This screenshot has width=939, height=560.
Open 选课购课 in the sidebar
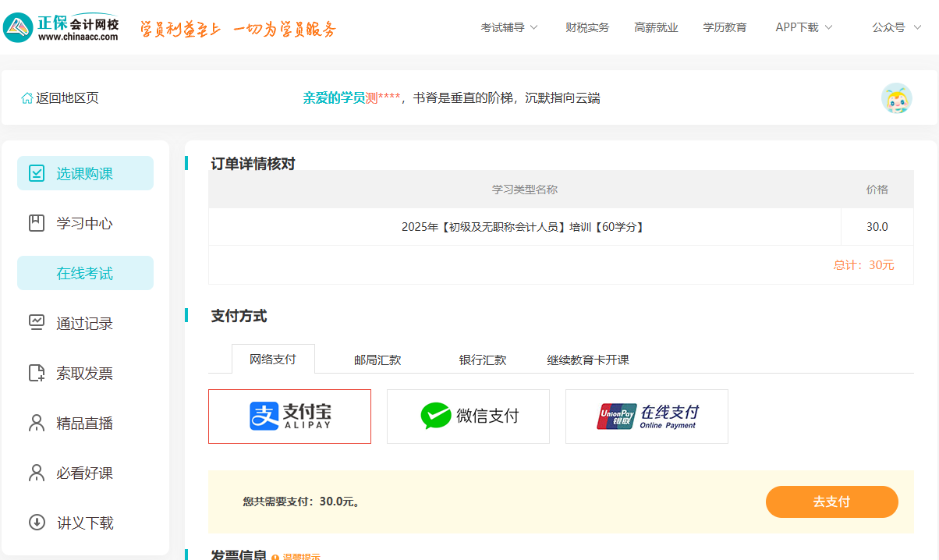coord(85,173)
